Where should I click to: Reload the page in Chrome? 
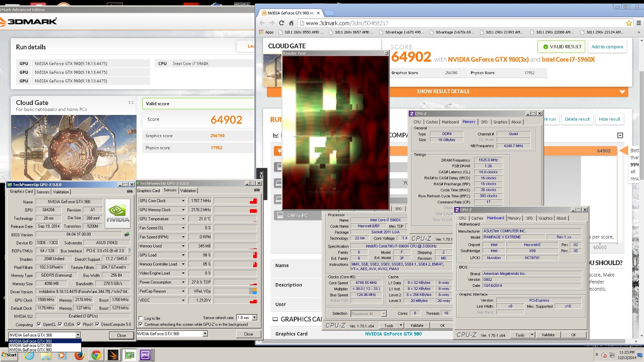coord(282,23)
